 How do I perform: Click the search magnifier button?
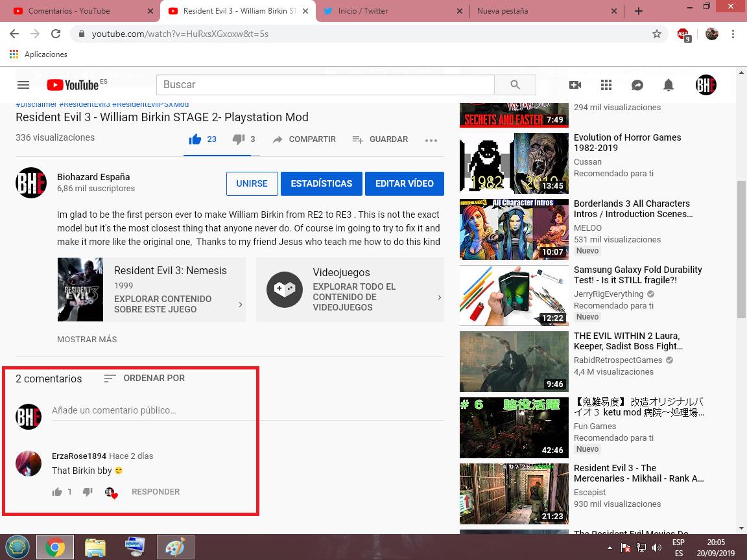[x=515, y=85]
